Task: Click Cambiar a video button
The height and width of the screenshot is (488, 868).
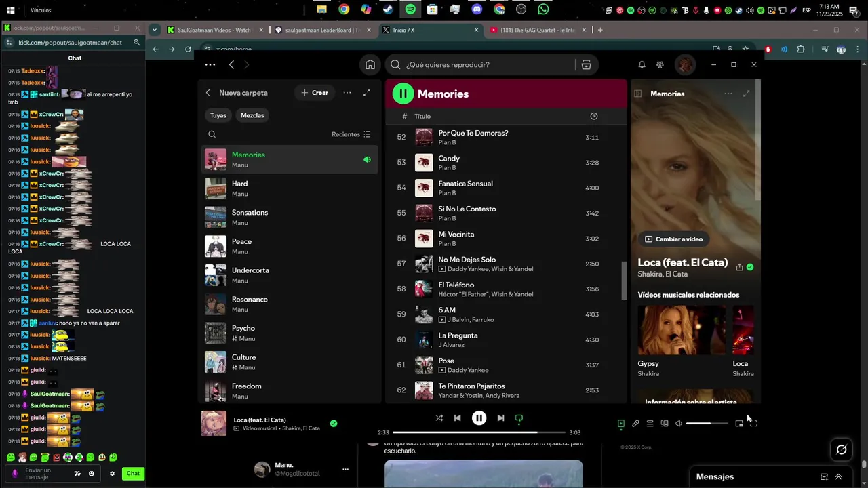Action: tap(673, 239)
